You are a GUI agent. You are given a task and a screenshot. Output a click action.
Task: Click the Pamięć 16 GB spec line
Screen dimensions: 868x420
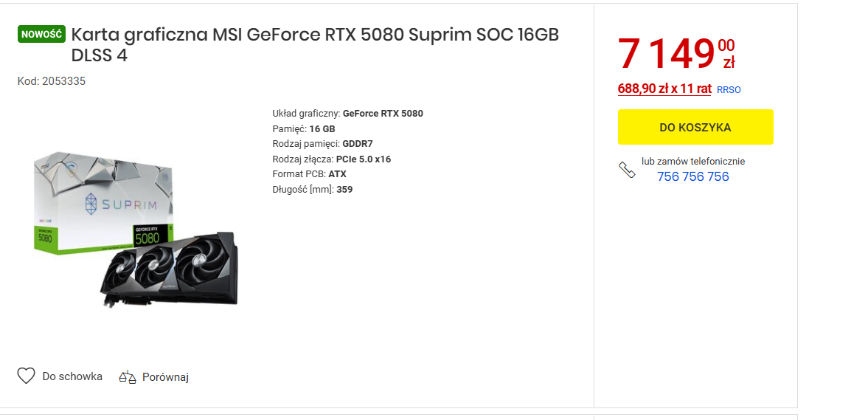303,128
